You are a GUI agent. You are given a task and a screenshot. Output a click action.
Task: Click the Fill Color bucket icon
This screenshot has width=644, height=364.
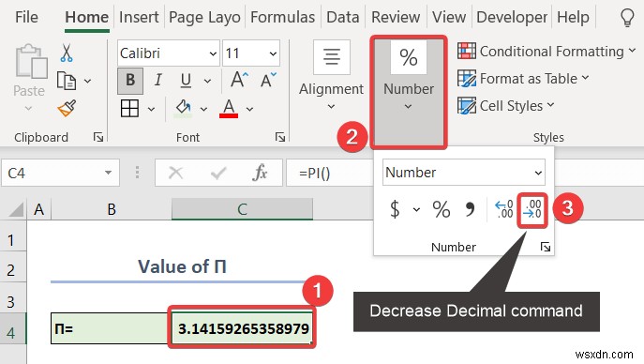(184, 109)
